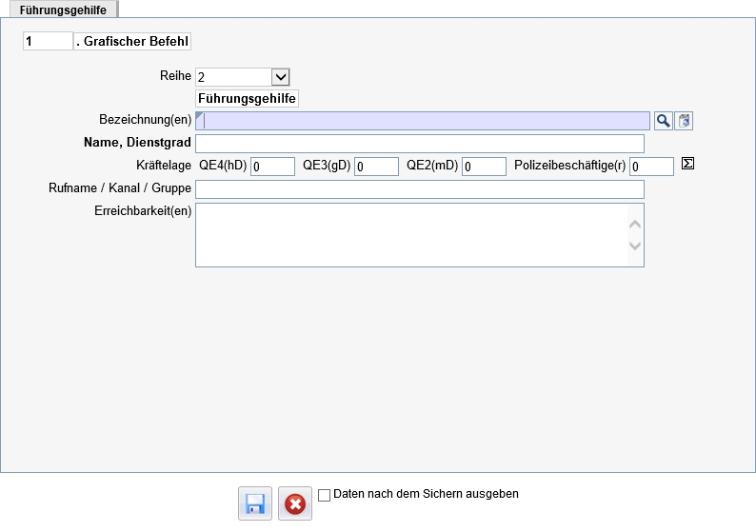
Task: Select the QE4(hD) number field
Action: coord(272,167)
